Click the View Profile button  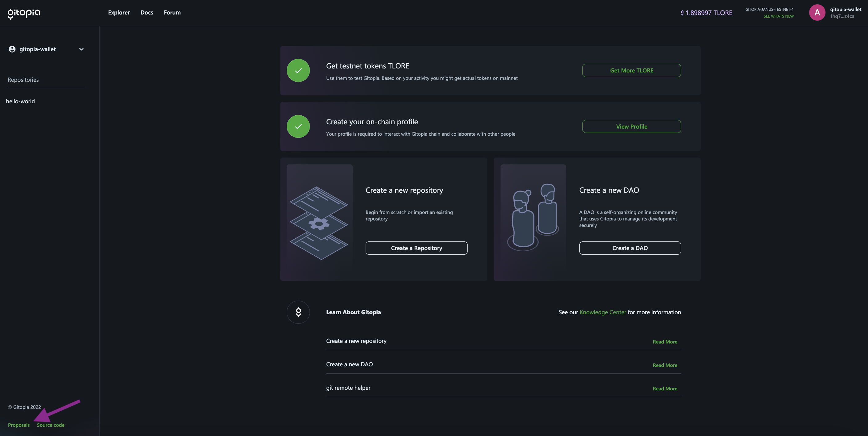[x=631, y=126]
